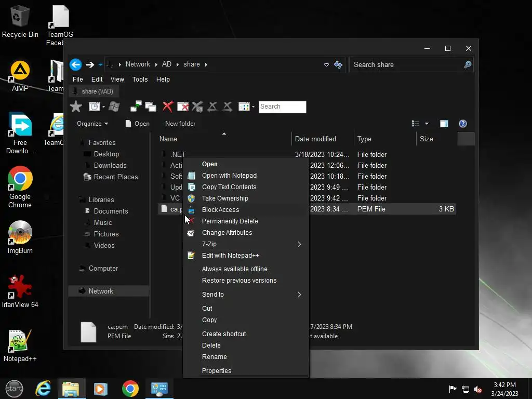Click the Open command bar button
532x399 pixels.
137,124
